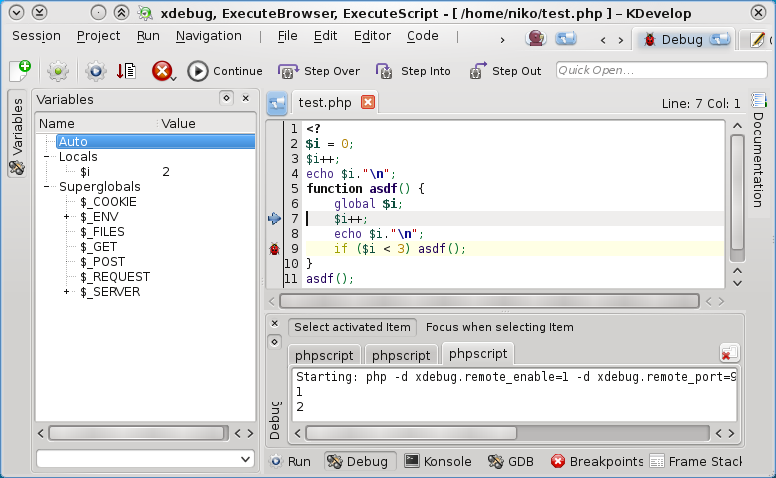Open the Code menu
The height and width of the screenshot is (478, 776).
point(423,36)
